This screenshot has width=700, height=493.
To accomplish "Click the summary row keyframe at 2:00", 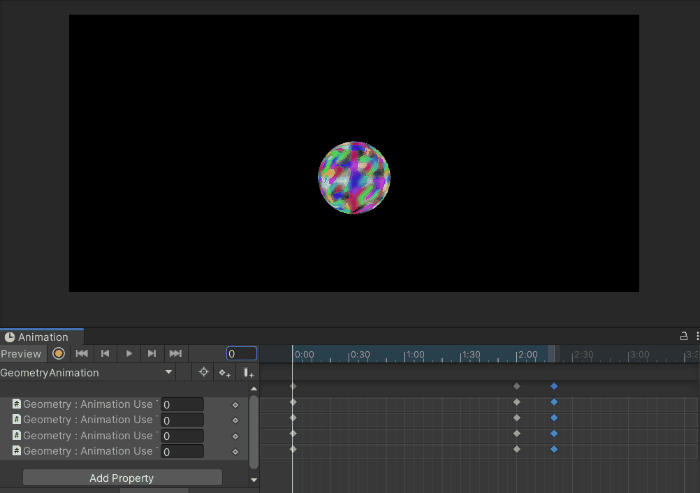I will (x=517, y=386).
